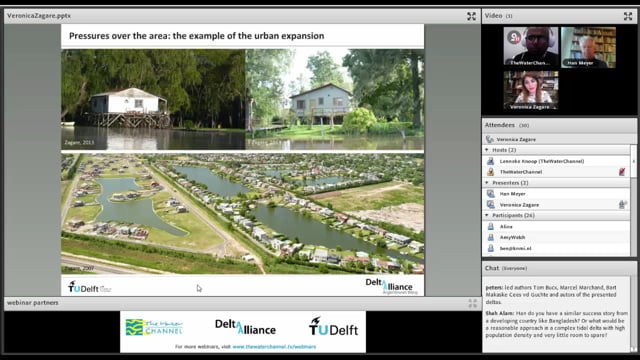Select Han Meyer's webcam thumbnail

coord(588,47)
